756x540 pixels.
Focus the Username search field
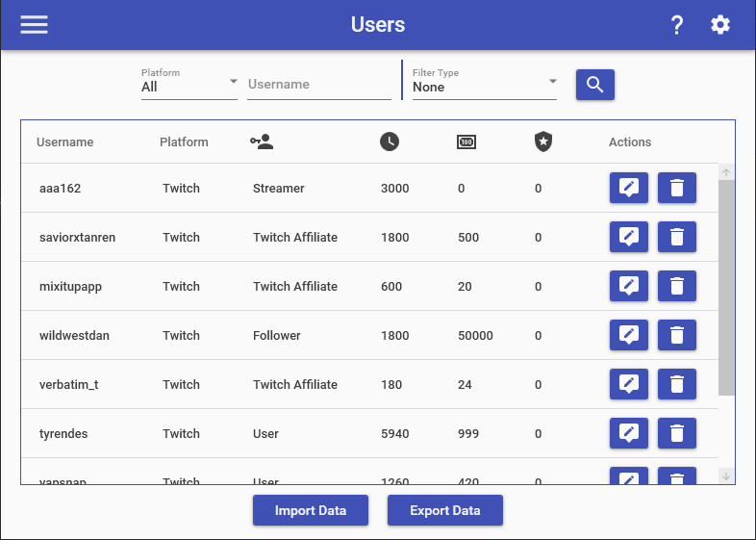tap(318, 85)
